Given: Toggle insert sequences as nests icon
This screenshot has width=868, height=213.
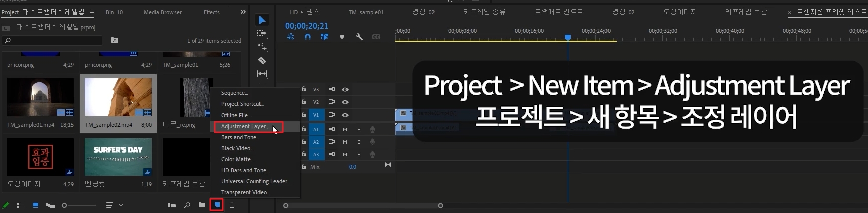Looking at the screenshot, I should coord(291,37).
